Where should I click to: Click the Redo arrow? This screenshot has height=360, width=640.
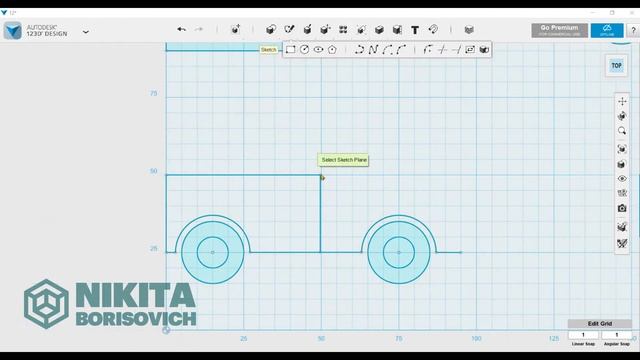[x=199, y=29]
